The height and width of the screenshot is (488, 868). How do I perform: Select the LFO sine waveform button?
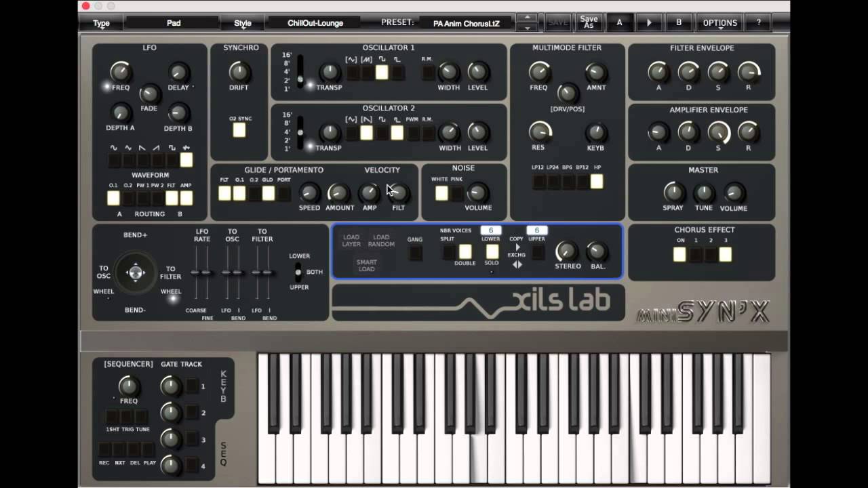click(x=114, y=160)
